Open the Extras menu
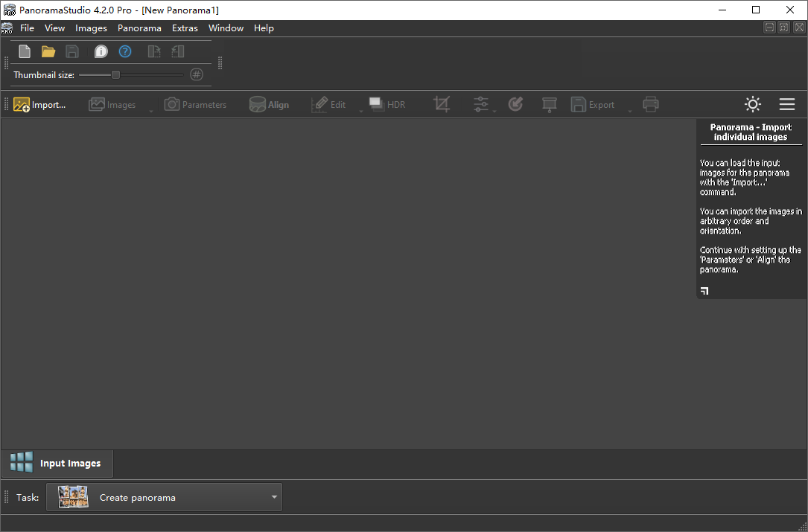 [185, 28]
